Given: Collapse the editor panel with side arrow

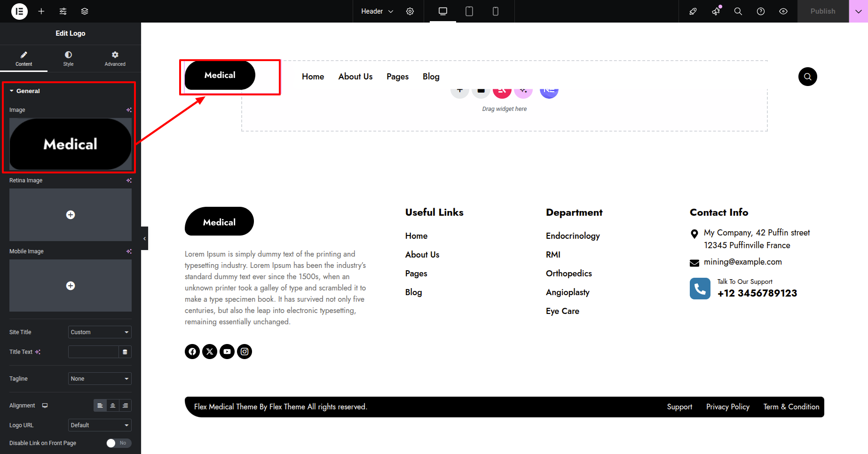Looking at the screenshot, I should (144, 238).
